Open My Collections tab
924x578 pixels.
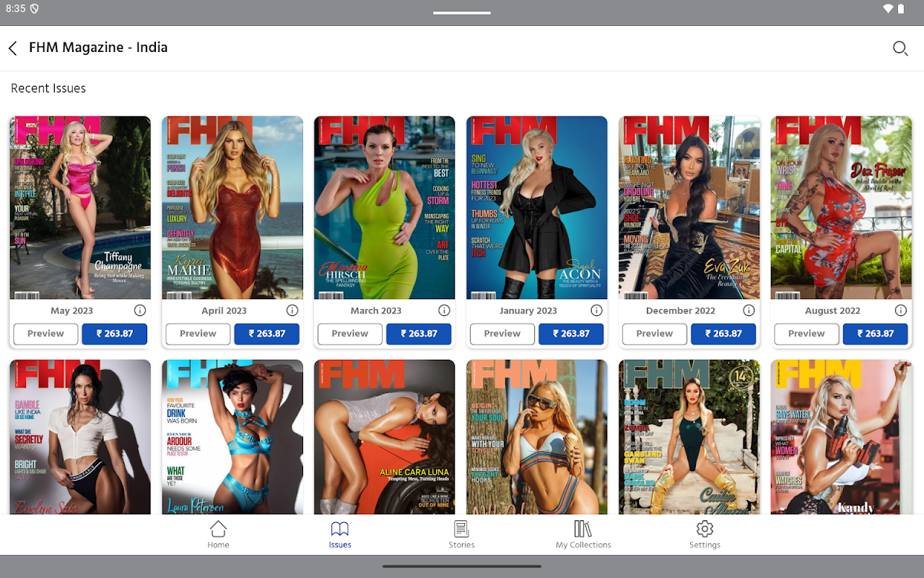coord(583,535)
